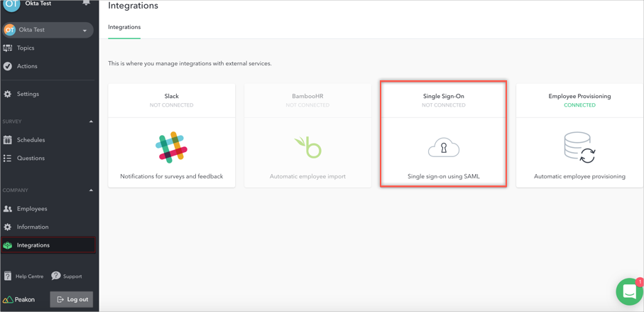Click the Single Sign-On cloud keyhole icon
This screenshot has width=644, height=312.
coord(443,148)
